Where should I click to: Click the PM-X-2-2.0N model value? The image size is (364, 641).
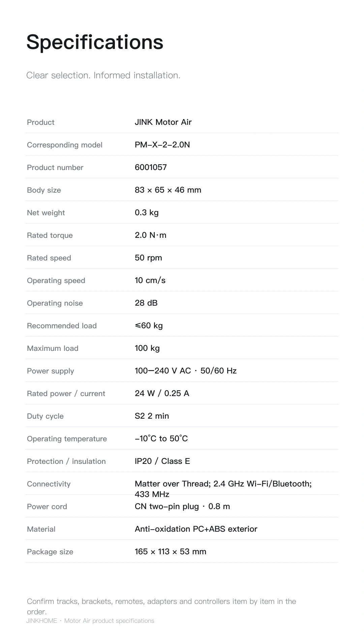[162, 145]
